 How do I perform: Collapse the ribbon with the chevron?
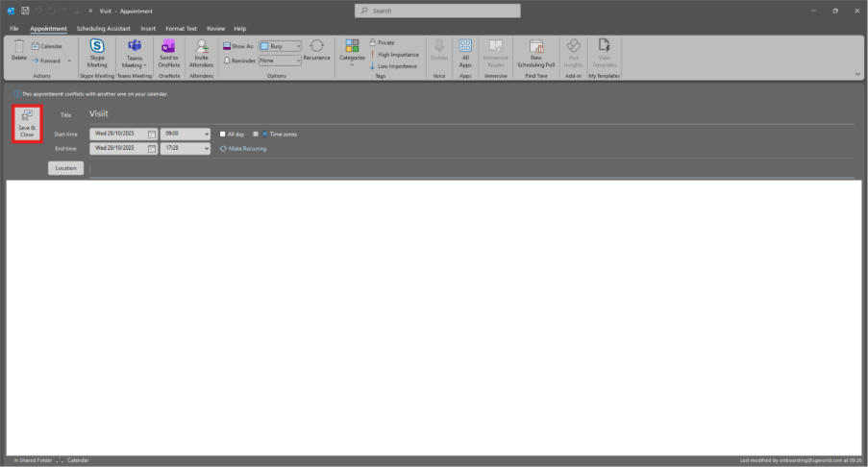(x=857, y=74)
